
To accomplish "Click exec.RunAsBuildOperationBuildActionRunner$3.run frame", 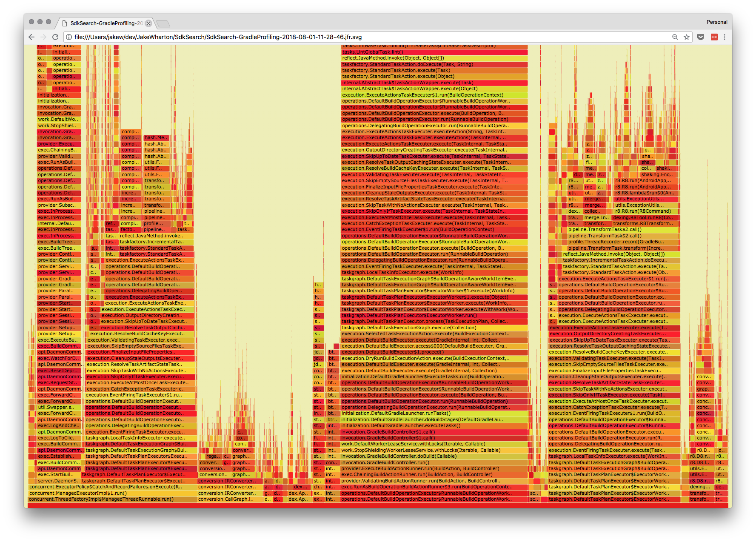I will [434, 487].
